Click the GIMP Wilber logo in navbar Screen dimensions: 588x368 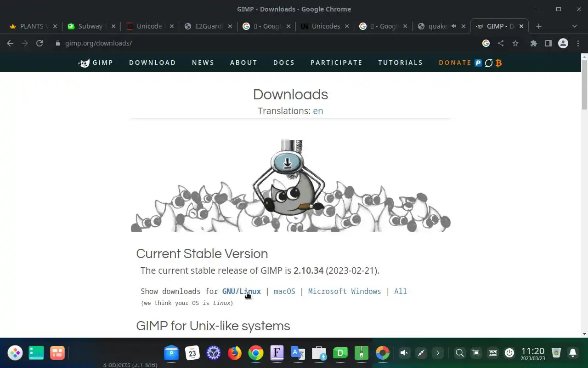[x=84, y=63]
